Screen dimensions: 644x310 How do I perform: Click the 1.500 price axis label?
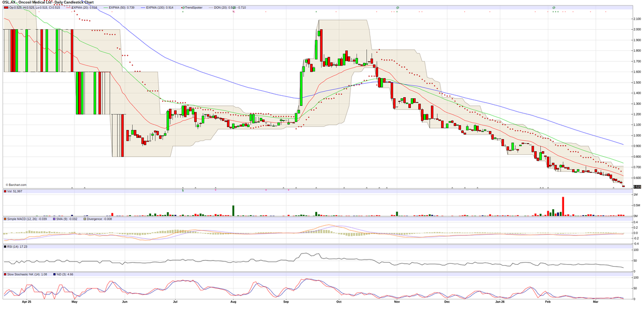pyautogui.click(x=636, y=82)
